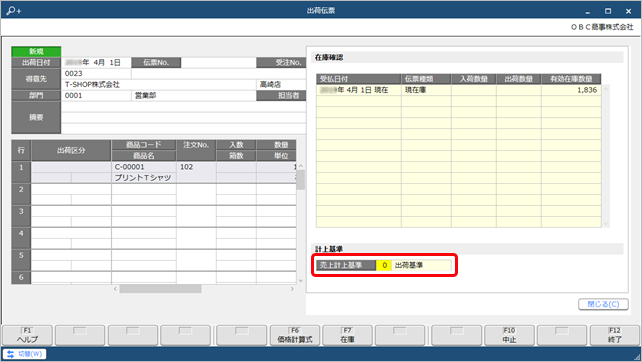Click the 出荷区分 column header
The width and height of the screenshot is (642, 362).
point(71,150)
